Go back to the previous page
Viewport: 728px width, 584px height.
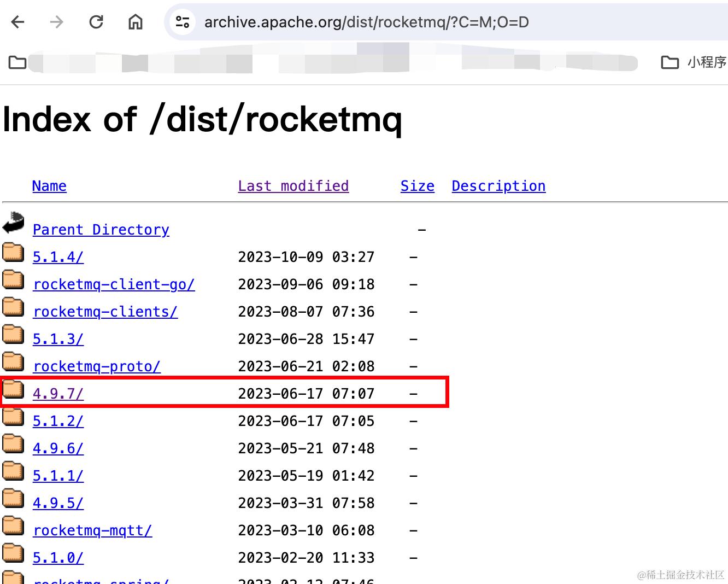(18, 22)
